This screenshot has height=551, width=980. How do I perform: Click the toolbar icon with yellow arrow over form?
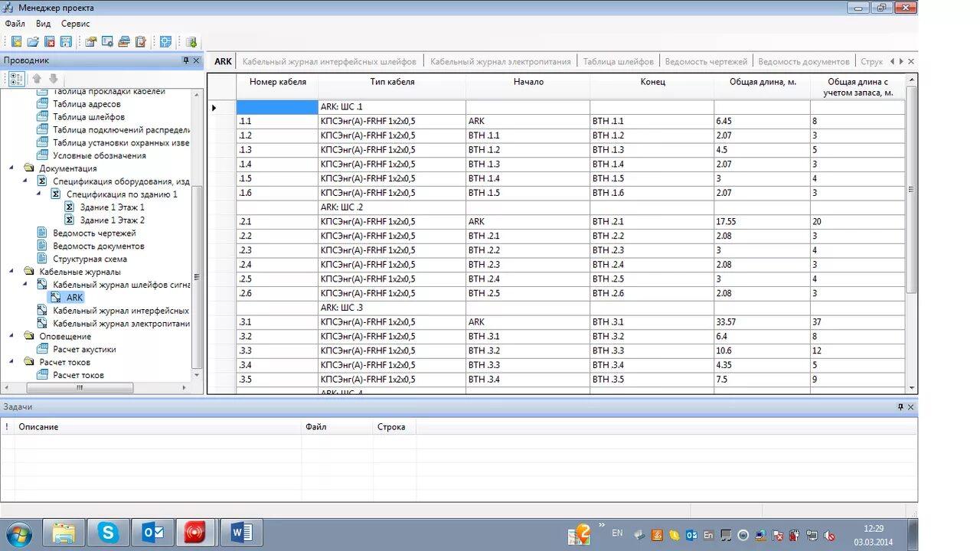[x=91, y=42]
